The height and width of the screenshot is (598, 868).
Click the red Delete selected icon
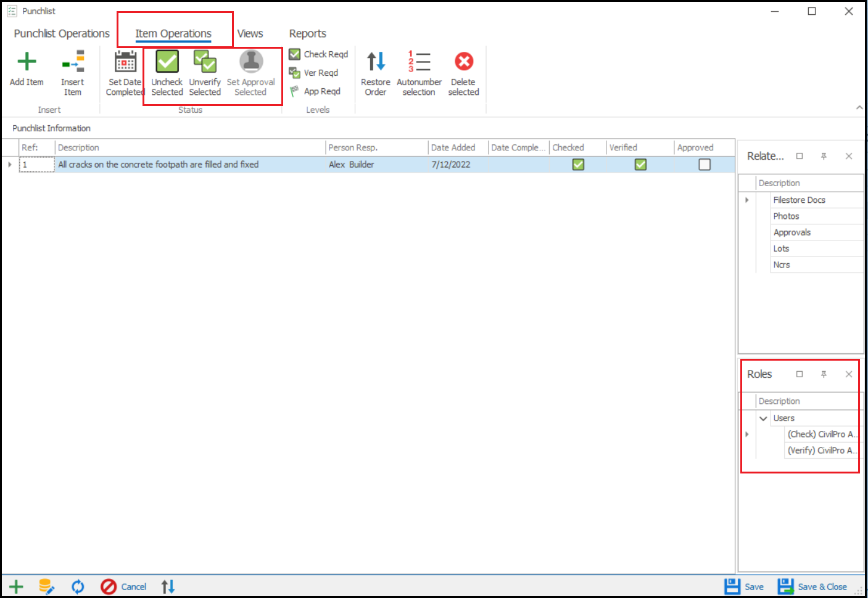click(464, 62)
